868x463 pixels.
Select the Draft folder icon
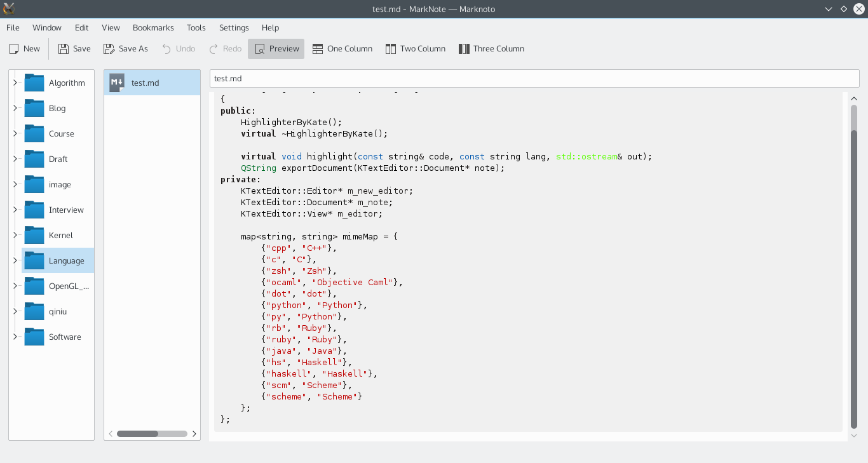coord(34,159)
